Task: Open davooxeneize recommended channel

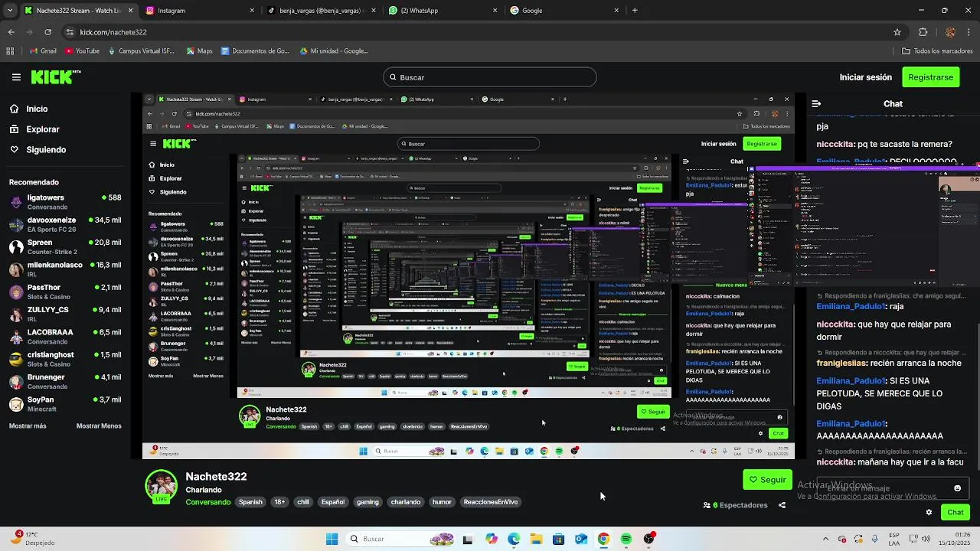Action: coord(65,224)
